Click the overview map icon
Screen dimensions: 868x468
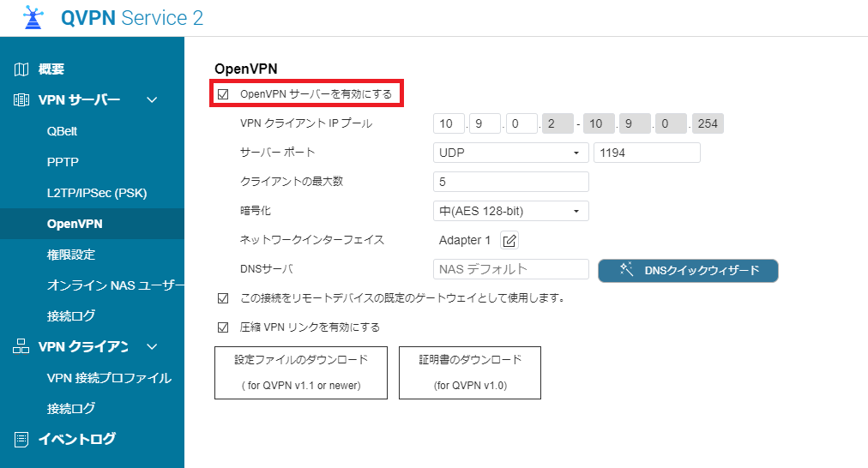point(21,69)
